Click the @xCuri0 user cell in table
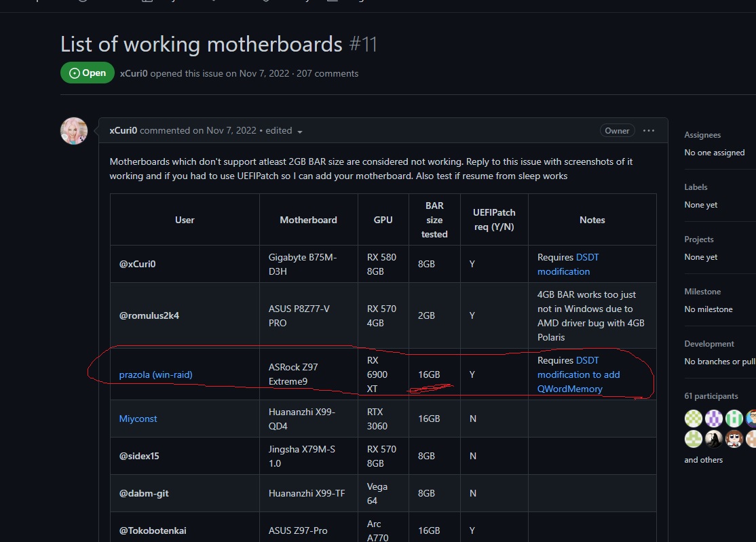Image resolution: width=756 pixels, height=542 pixels. [x=185, y=264]
